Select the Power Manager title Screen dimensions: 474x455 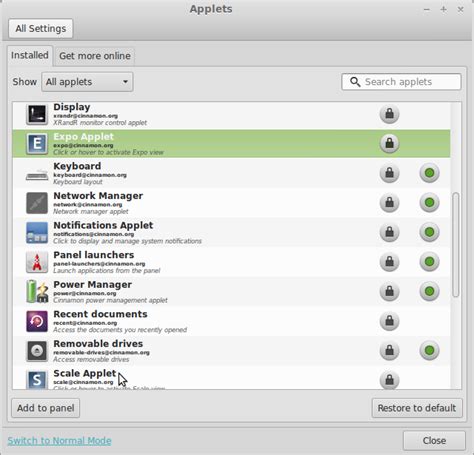click(x=93, y=285)
